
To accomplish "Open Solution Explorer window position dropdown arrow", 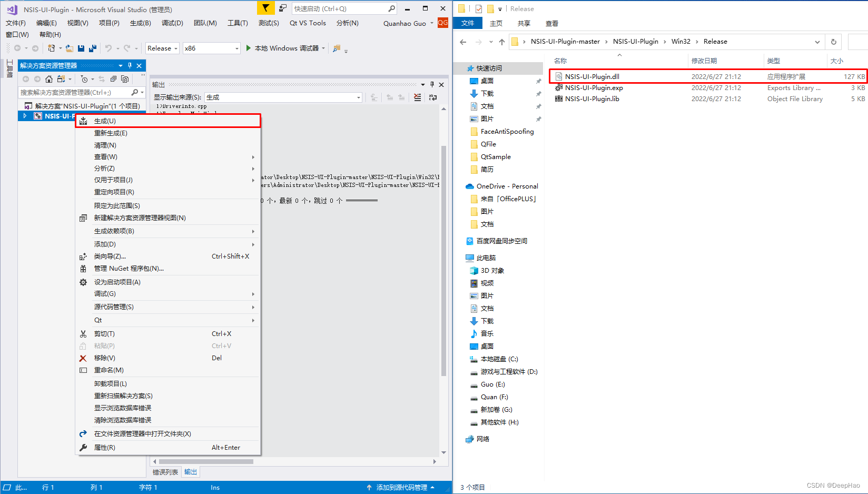I will (x=121, y=65).
